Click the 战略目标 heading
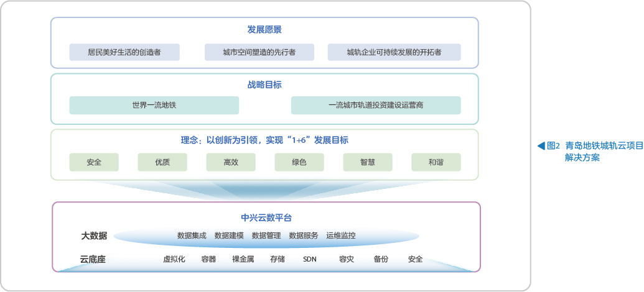 click(264, 85)
